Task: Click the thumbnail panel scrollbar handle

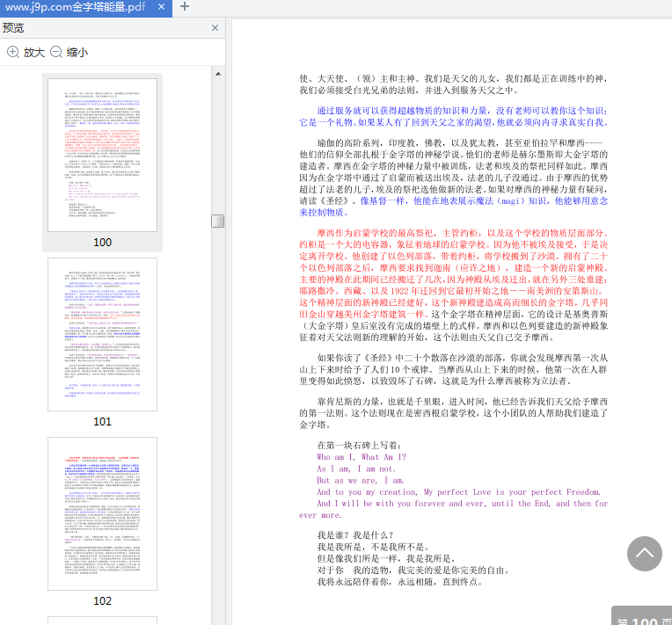Action: pyautogui.click(x=217, y=220)
